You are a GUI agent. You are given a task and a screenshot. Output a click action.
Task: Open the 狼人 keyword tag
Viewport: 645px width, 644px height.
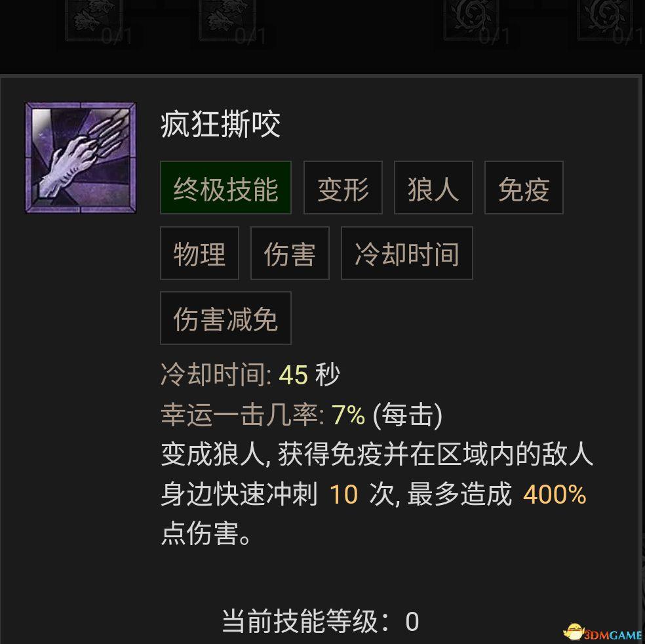click(x=433, y=188)
